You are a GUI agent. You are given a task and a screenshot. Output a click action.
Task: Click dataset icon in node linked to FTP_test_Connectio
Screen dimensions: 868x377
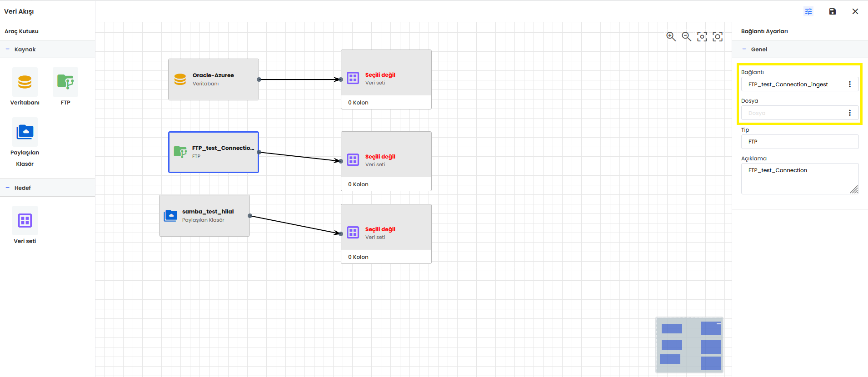(x=353, y=160)
